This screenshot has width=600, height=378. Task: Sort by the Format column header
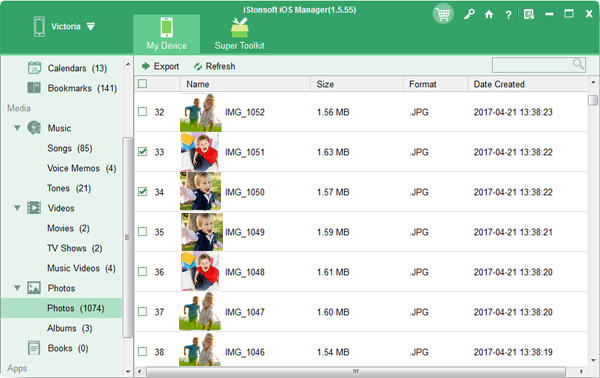pos(435,84)
